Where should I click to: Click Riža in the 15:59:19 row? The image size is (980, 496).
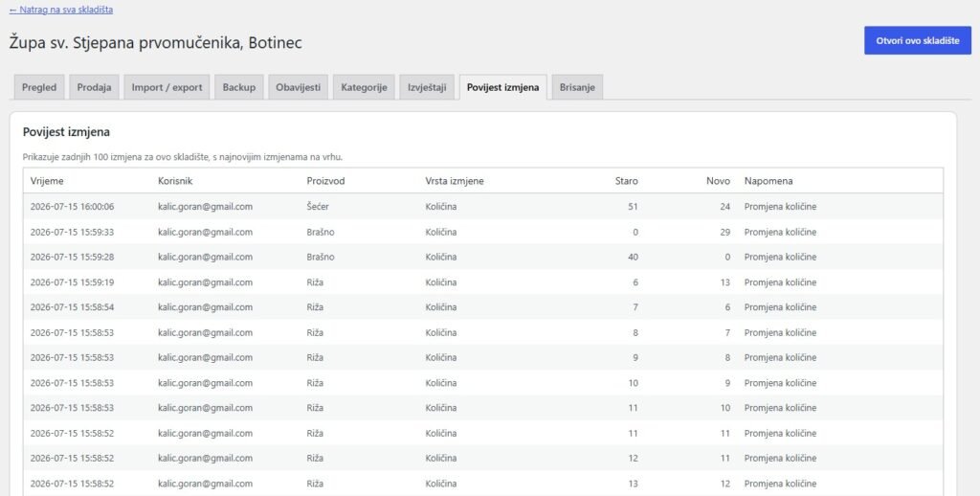[x=315, y=282]
